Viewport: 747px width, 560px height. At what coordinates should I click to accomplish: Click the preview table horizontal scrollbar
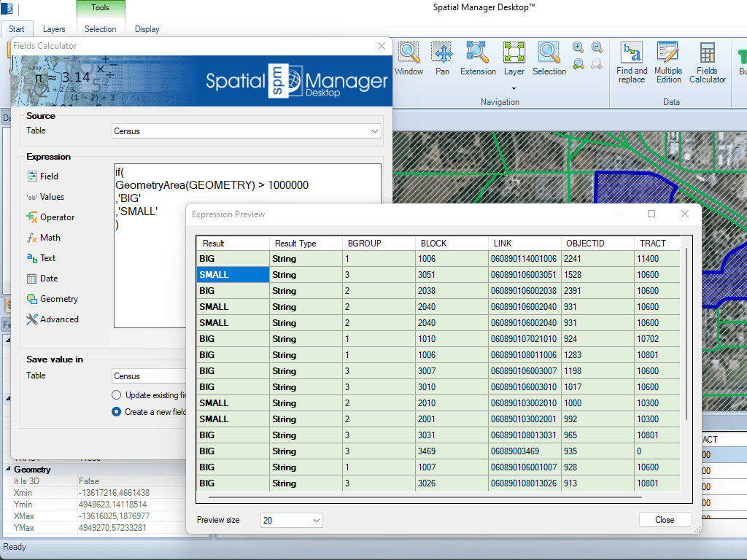point(425,497)
